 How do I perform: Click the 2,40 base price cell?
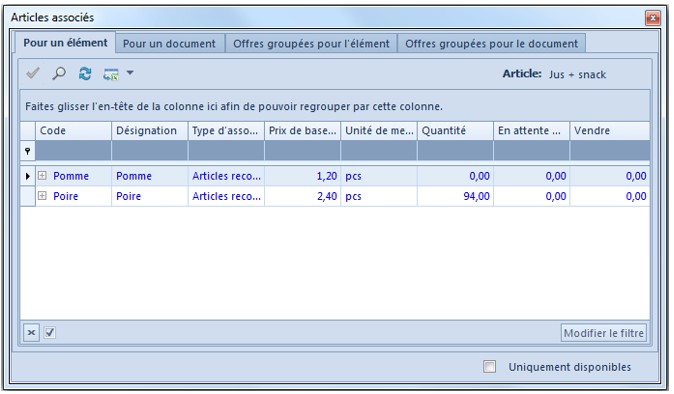[x=303, y=196]
